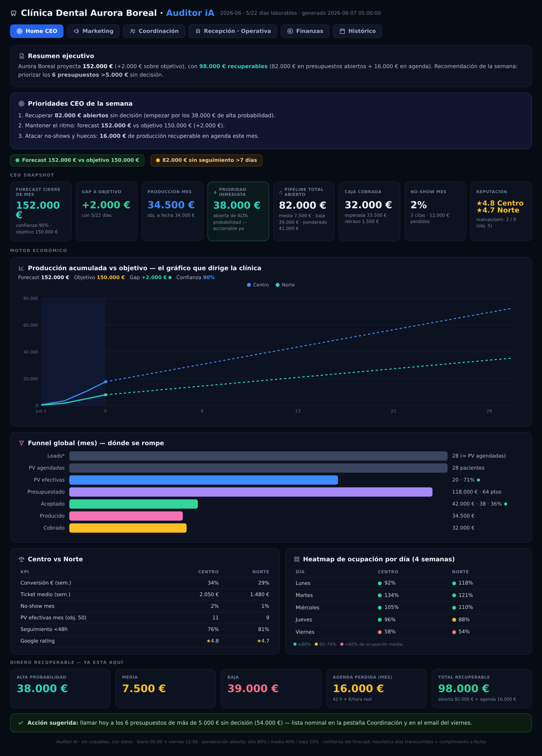Screen dimensions: 542x756
Task: Select the Total Recuperable 98.000 € card
Action: (481, 688)
